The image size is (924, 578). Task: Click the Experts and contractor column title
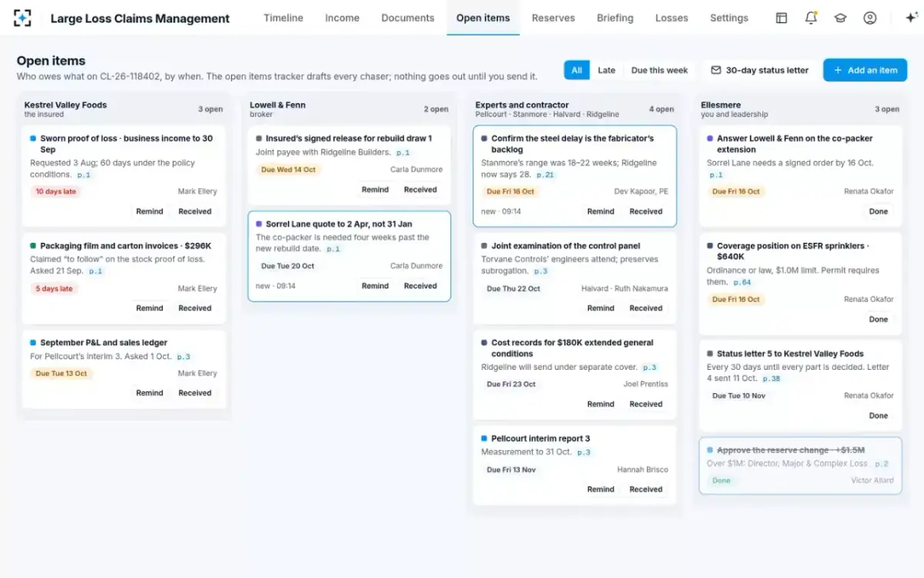[522, 105]
